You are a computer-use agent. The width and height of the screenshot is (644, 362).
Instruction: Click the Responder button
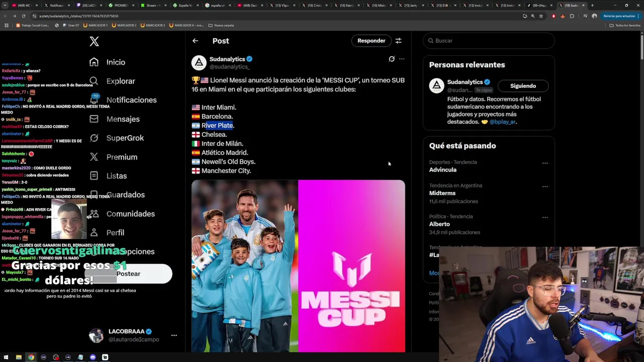[x=371, y=41]
